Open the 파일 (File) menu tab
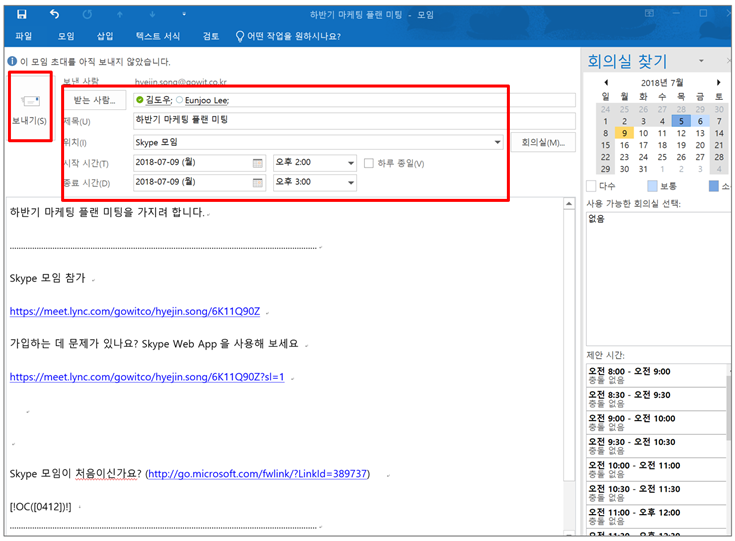This screenshot has width=735, height=541. [23, 36]
